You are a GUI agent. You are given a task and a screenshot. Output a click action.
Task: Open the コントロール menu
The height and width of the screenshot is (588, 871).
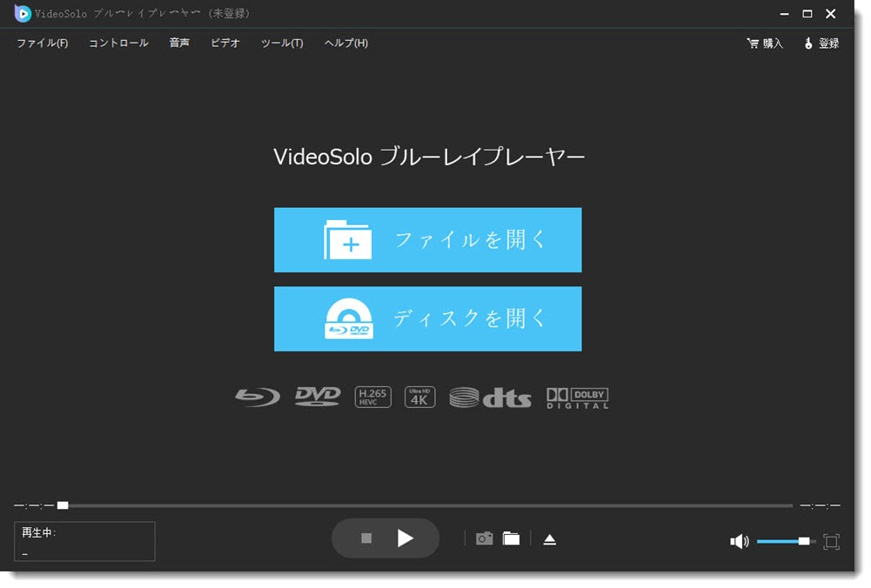click(x=118, y=43)
